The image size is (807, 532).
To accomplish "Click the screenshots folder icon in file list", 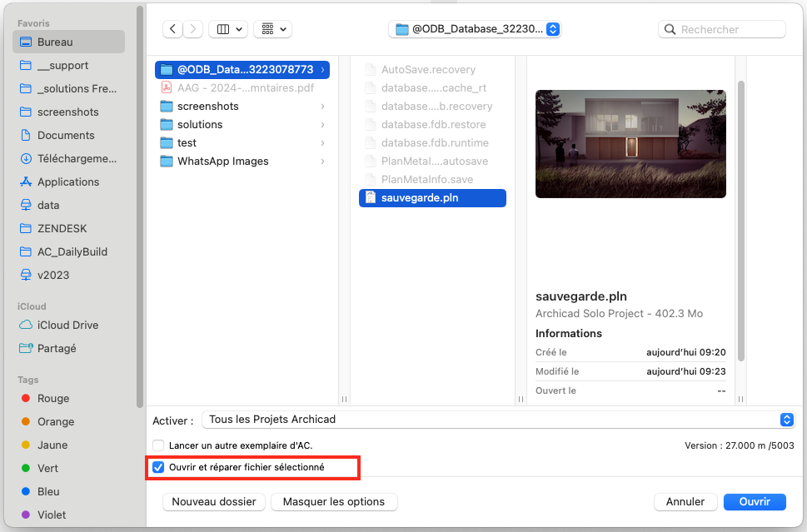I will point(167,106).
